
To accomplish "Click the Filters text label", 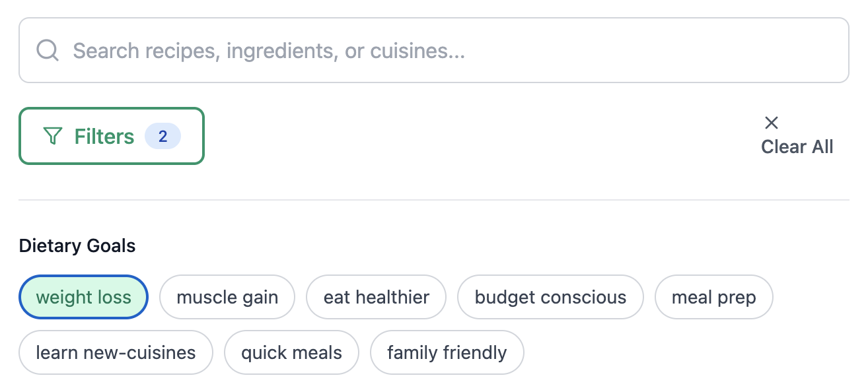I will 104,137.
